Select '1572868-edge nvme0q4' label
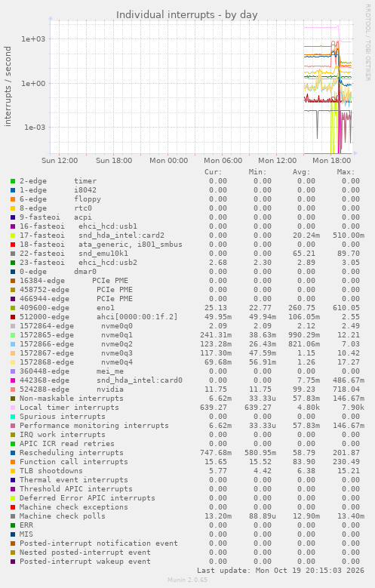The width and height of the screenshot is (375, 588). point(76,362)
